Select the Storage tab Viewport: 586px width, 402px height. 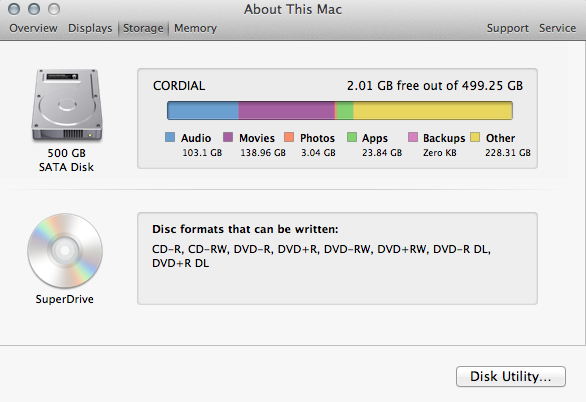click(x=143, y=28)
